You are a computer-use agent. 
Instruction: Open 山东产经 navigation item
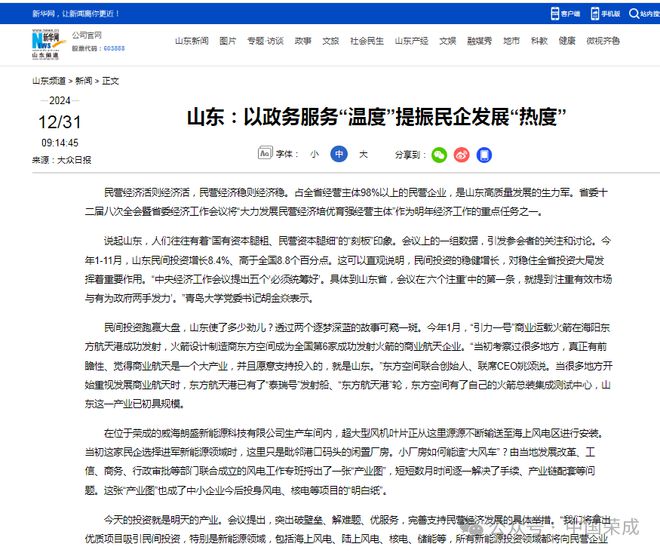pyautogui.click(x=411, y=41)
